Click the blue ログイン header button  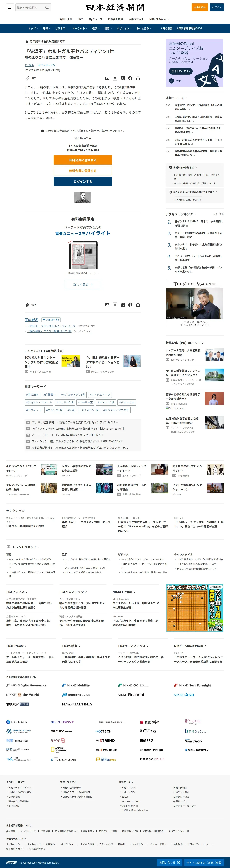pos(217,7)
